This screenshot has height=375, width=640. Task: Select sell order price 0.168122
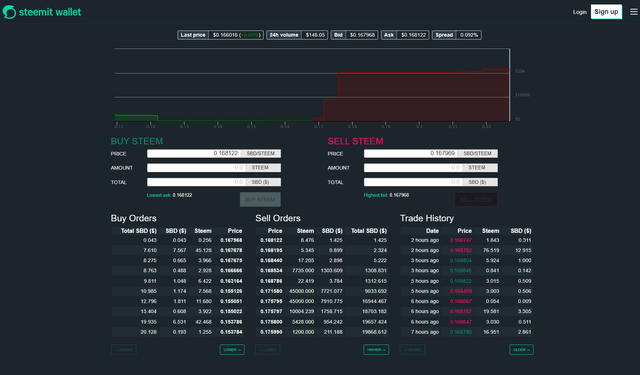click(x=271, y=240)
